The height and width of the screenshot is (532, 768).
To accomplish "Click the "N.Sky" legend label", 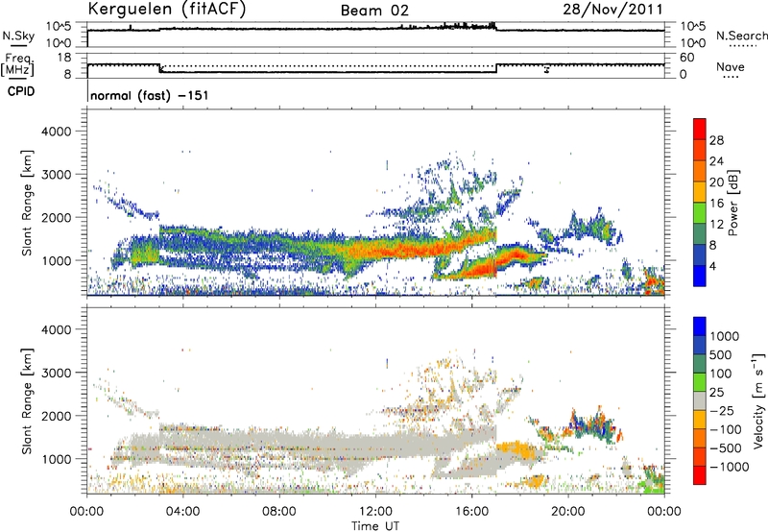I will 18,36.
